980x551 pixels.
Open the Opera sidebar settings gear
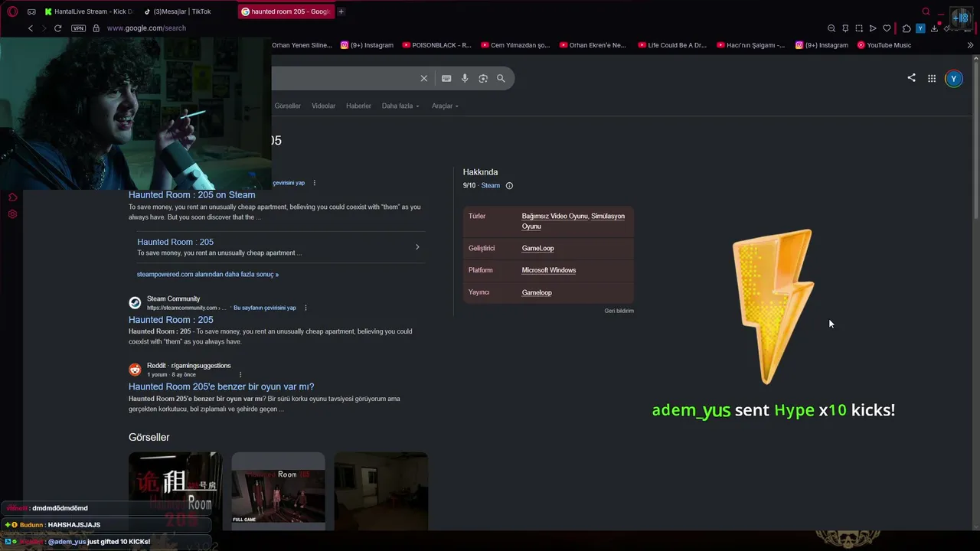pyautogui.click(x=12, y=214)
